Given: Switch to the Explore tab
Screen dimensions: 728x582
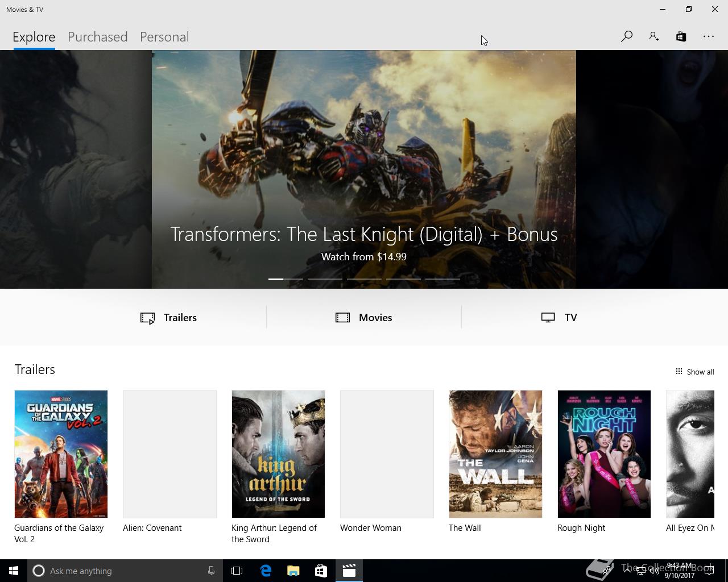Looking at the screenshot, I should [34, 37].
